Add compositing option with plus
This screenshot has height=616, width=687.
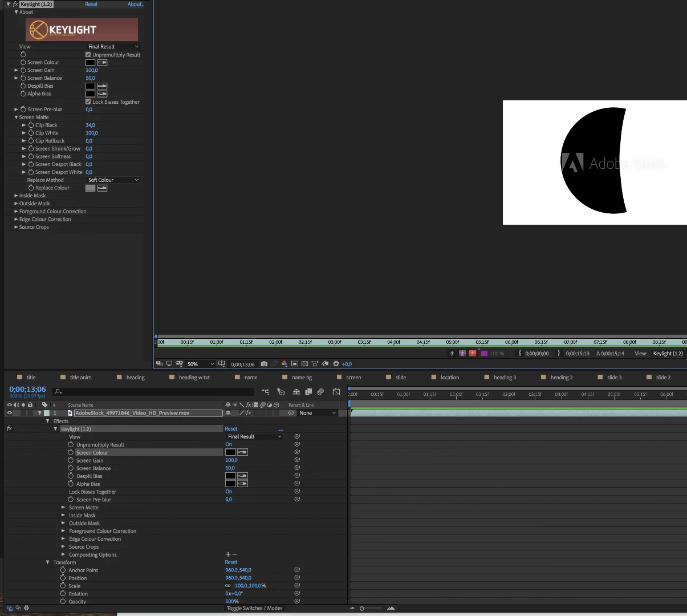[228, 554]
